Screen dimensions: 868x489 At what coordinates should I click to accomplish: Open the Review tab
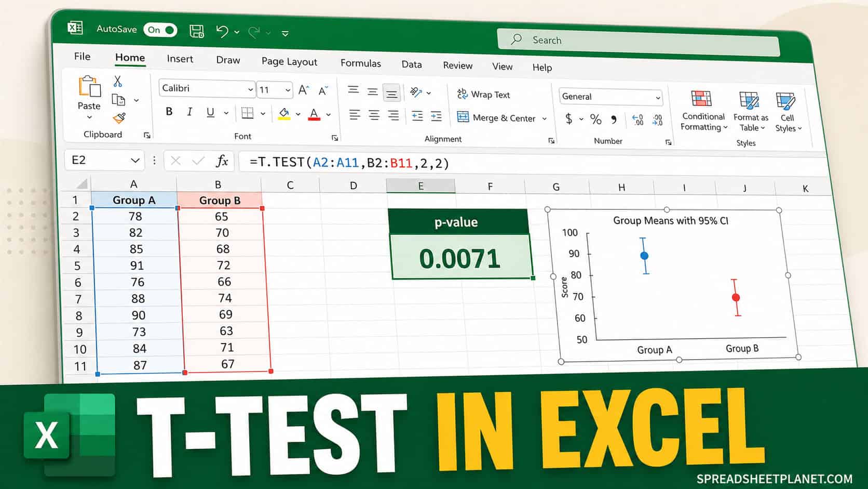click(457, 65)
